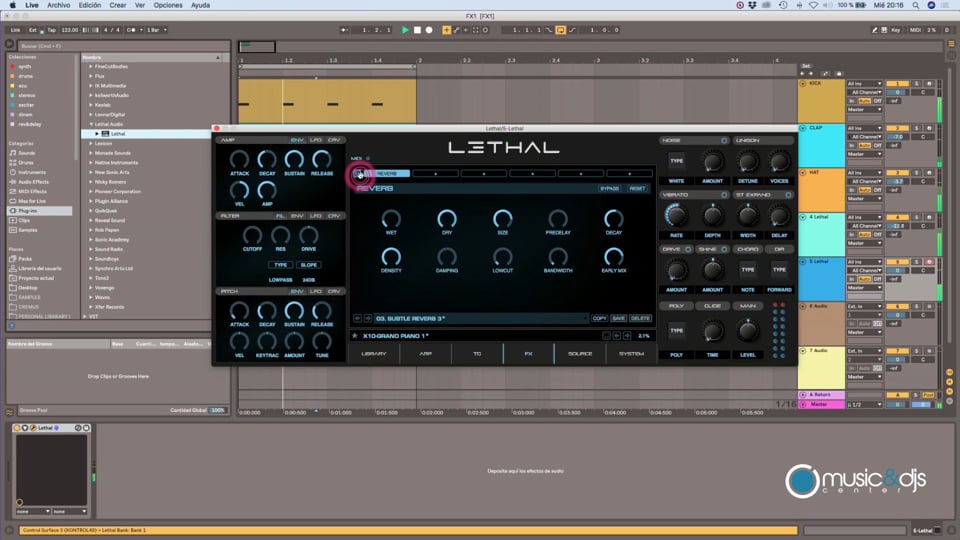Image resolution: width=960 pixels, height=540 pixels.
Task: Toggle the Follow button in transport bar
Action: click(345, 29)
